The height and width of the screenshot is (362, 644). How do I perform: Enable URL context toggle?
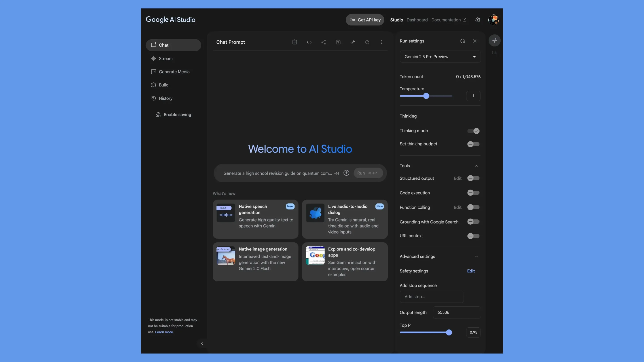[473, 236]
